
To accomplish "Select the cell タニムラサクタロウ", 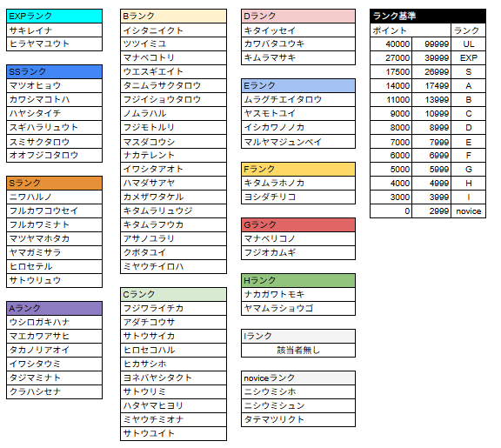I will [x=173, y=85].
